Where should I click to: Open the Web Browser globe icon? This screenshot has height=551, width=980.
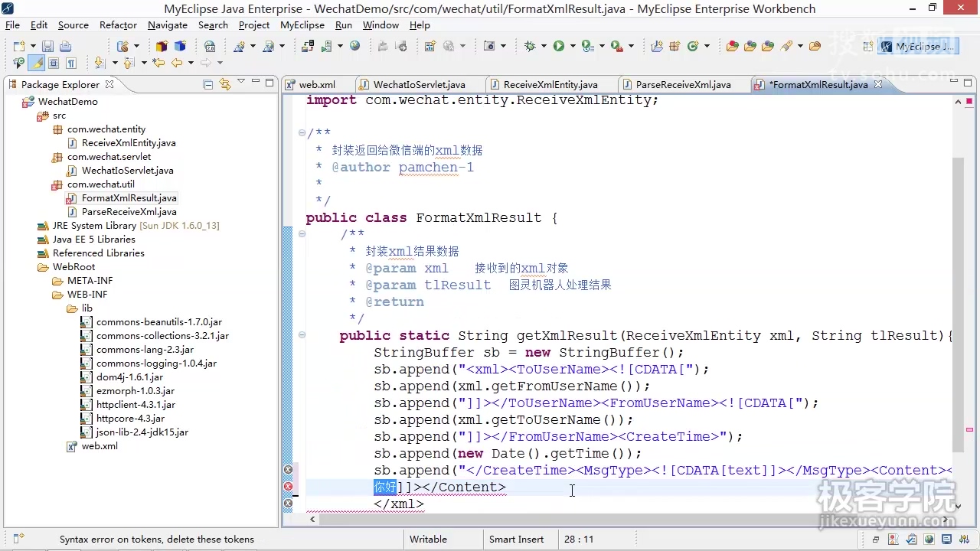coord(354,46)
